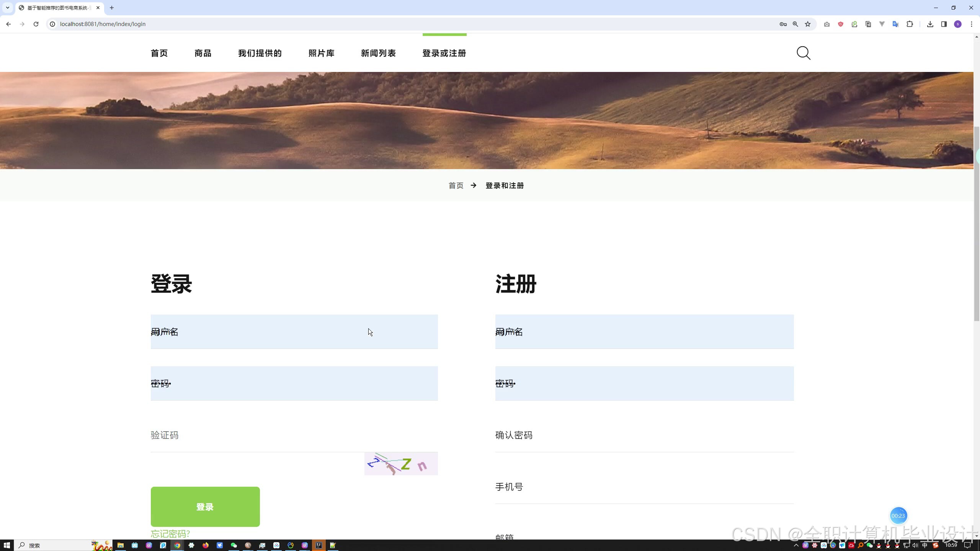The image size is (980, 551).
Task: Open the Windows Start menu
Action: click(7, 545)
